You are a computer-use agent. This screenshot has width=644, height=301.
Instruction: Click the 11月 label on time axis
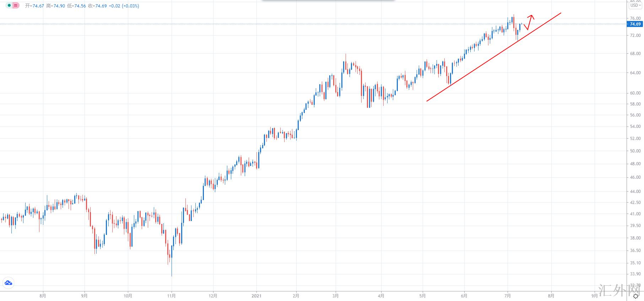[172, 296]
